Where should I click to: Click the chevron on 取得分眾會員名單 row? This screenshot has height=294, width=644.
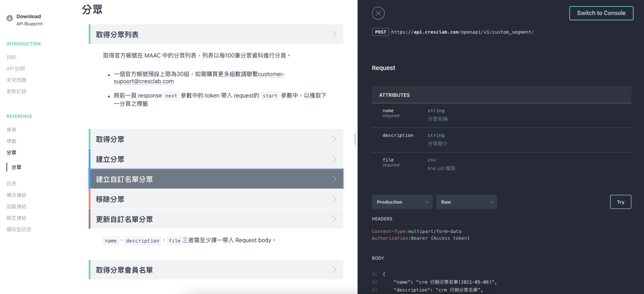[x=334, y=270]
